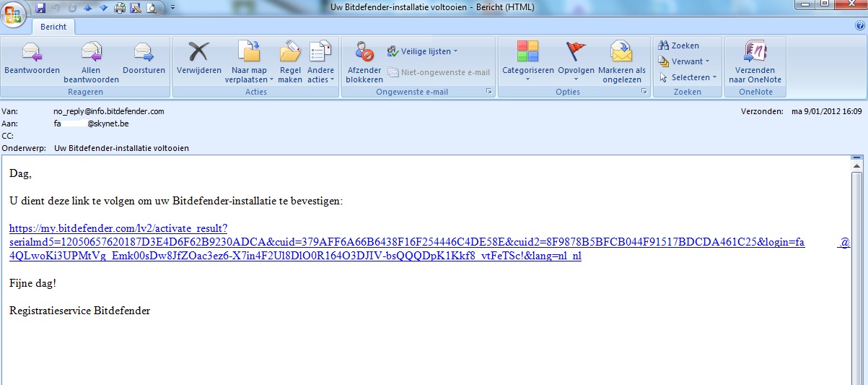Open Opvolgen flag dropdown
The height and width of the screenshot is (385, 868).
(x=576, y=61)
